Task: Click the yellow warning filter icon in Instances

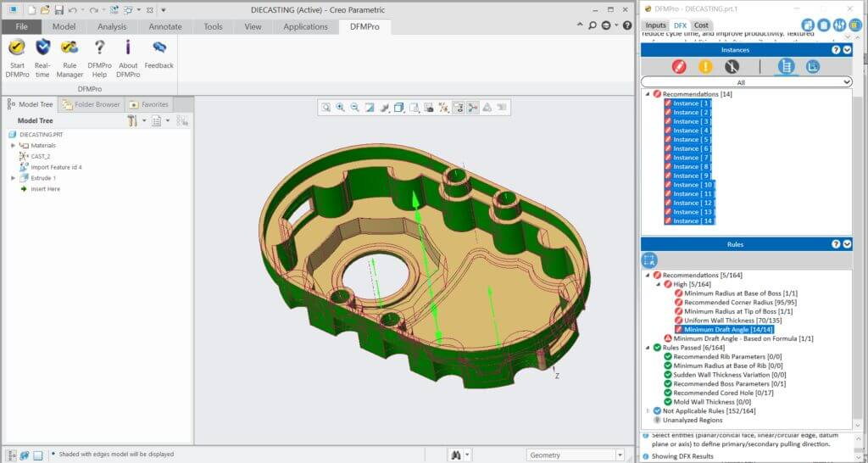Action: pyautogui.click(x=704, y=66)
